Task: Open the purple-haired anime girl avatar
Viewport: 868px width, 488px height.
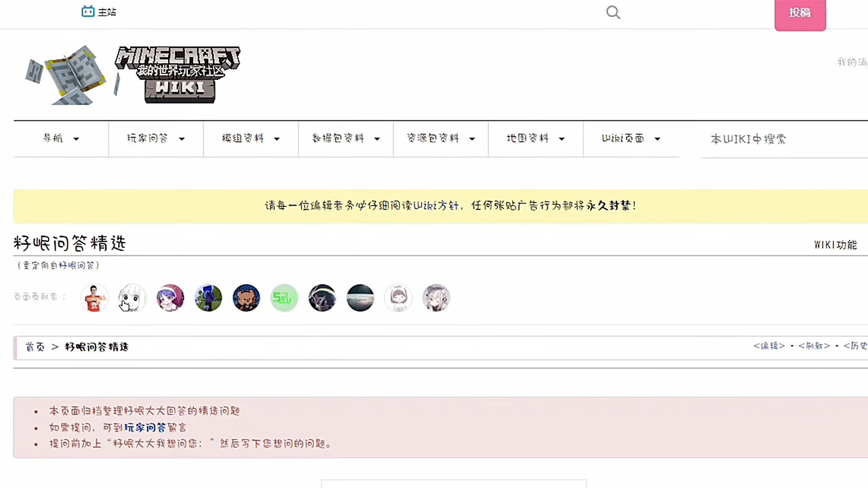Action: click(x=170, y=298)
